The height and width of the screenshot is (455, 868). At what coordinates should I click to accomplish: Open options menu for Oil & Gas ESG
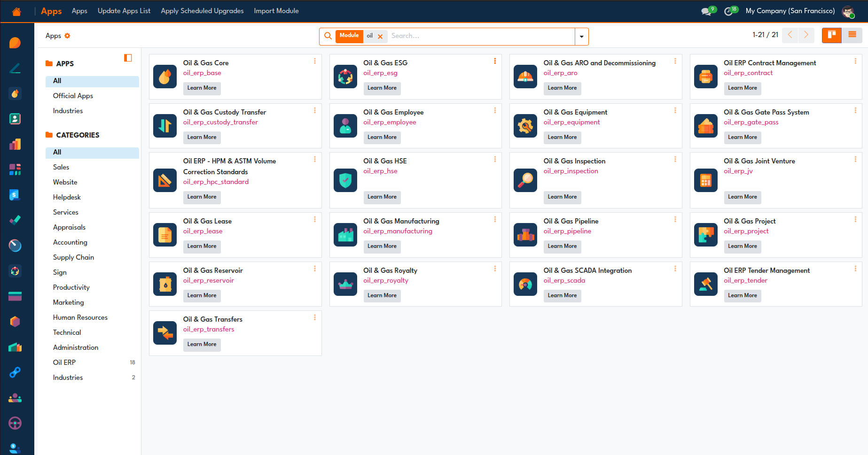tap(495, 61)
